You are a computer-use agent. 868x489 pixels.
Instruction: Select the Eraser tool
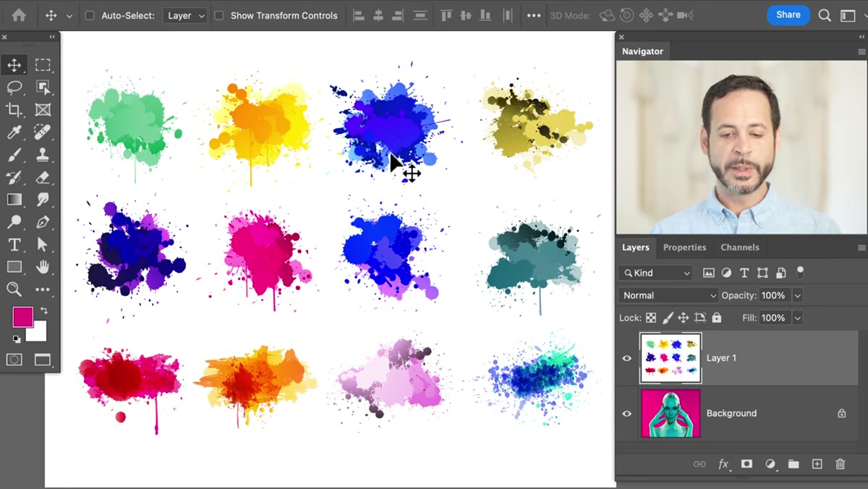pos(43,177)
